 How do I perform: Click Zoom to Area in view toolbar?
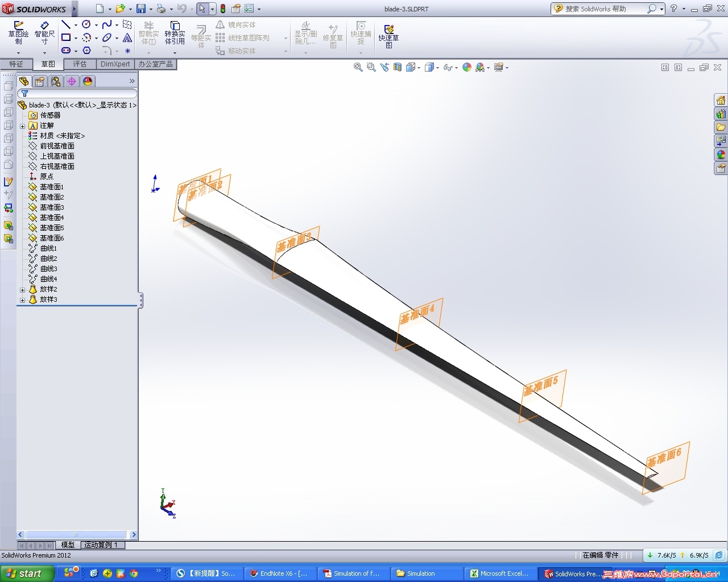coord(371,67)
